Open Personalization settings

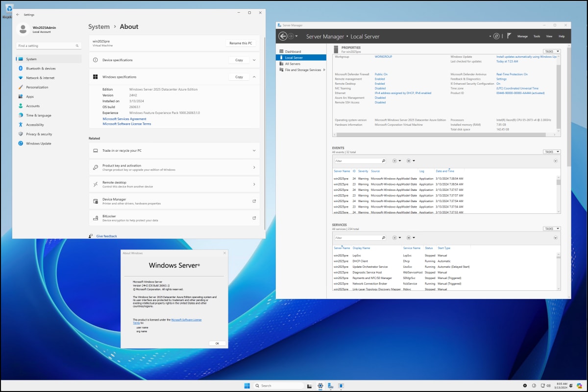pos(49,87)
